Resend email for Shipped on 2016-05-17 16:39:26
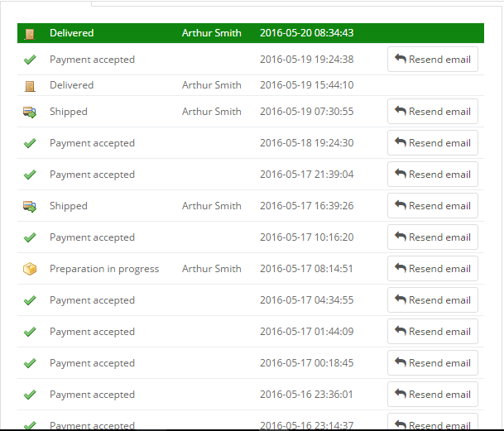The height and width of the screenshot is (431, 504). 433,206
